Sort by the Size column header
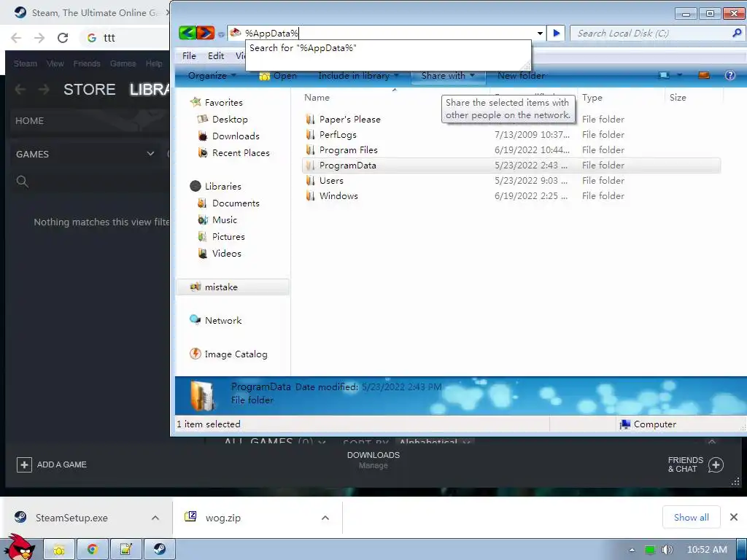The image size is (747, 560). (678, 98)
